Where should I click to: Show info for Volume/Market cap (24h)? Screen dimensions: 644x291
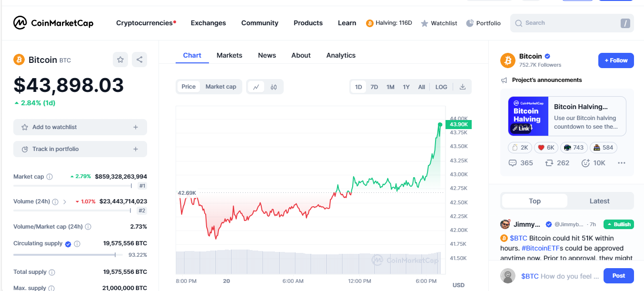click(88, 227)
